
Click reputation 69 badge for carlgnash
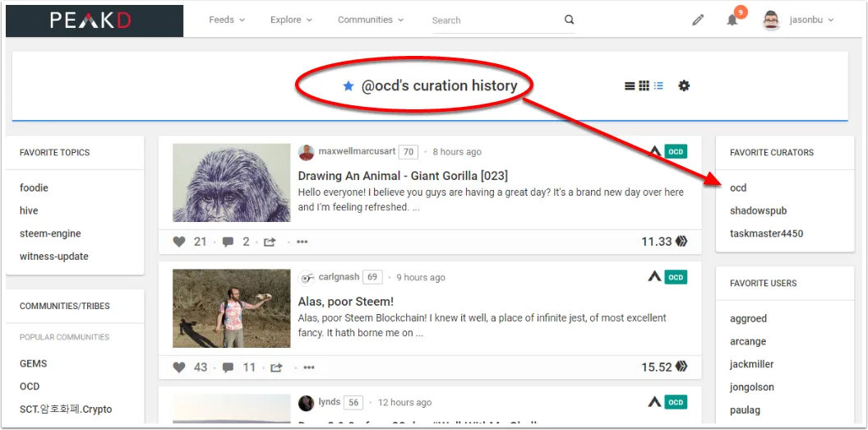372,277
